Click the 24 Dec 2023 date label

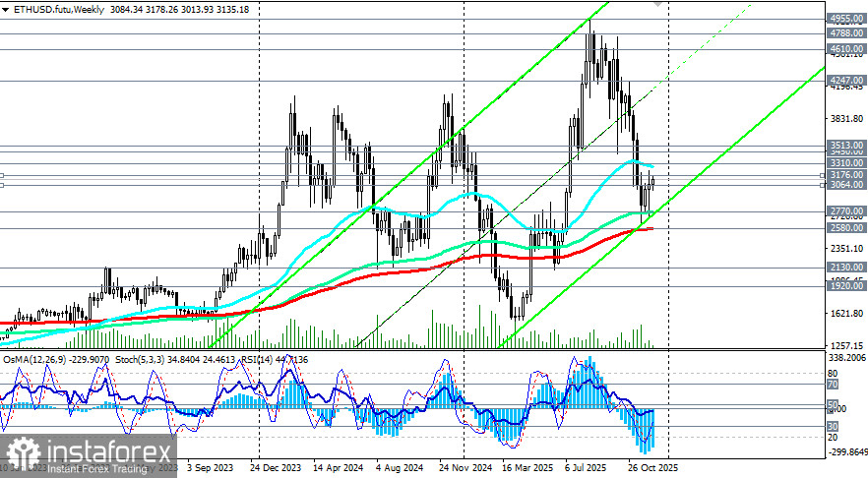click(276, 467)
